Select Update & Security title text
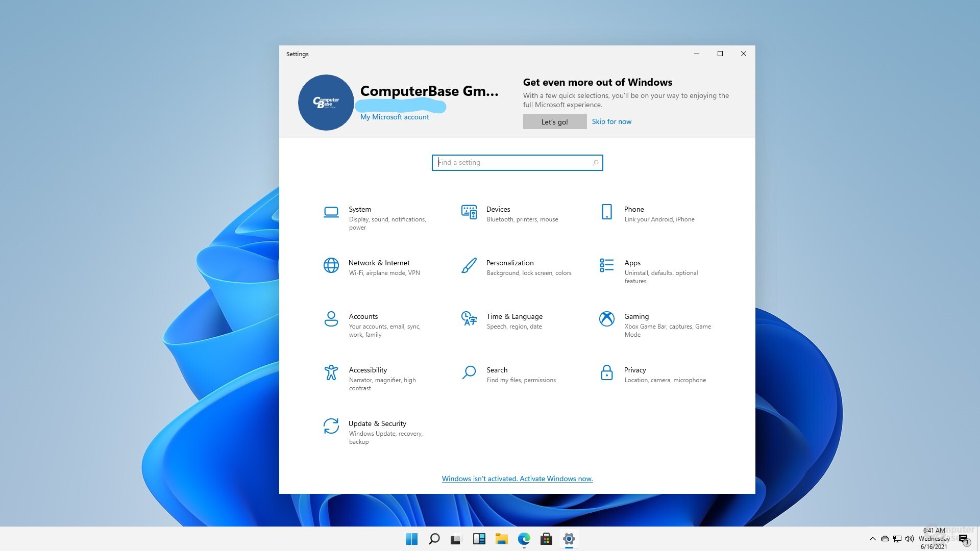This screenshot has height=551, width=980. pos(377,423)
